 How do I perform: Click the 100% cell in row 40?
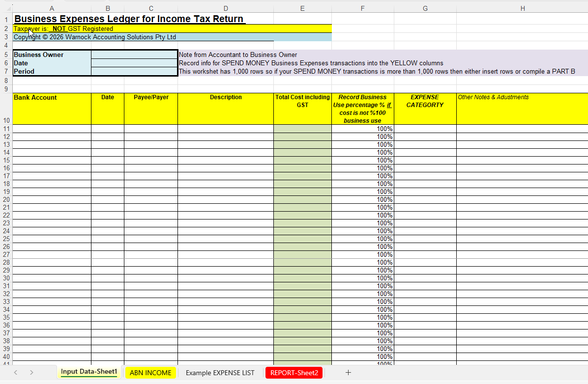(363, 357)
